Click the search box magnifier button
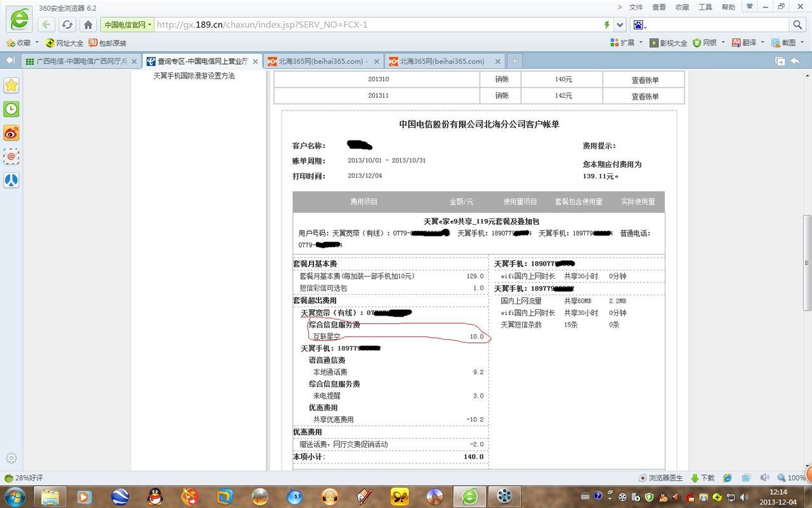The height and width of the screenshot is (508, 812). point(797,25)
